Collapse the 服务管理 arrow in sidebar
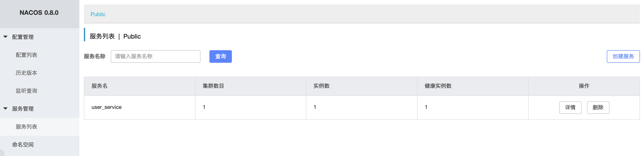This screenshot has height=156, width=644. [x=6, y=108]
